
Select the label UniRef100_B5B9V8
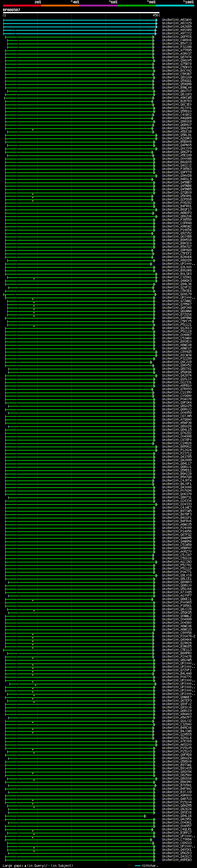[x=176, y=142]
